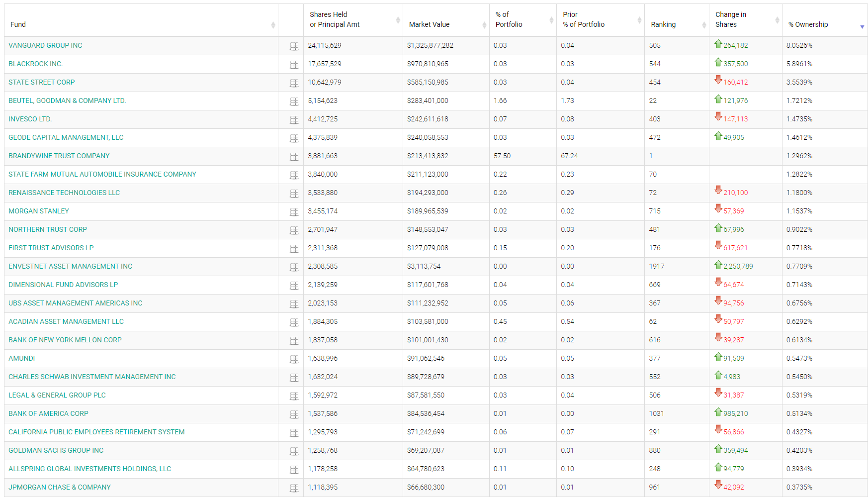The height and width of the screenshot is (501, 868).
Task: Click grid icon for UBS Asset Management
Action: click(x=294, y=304)
